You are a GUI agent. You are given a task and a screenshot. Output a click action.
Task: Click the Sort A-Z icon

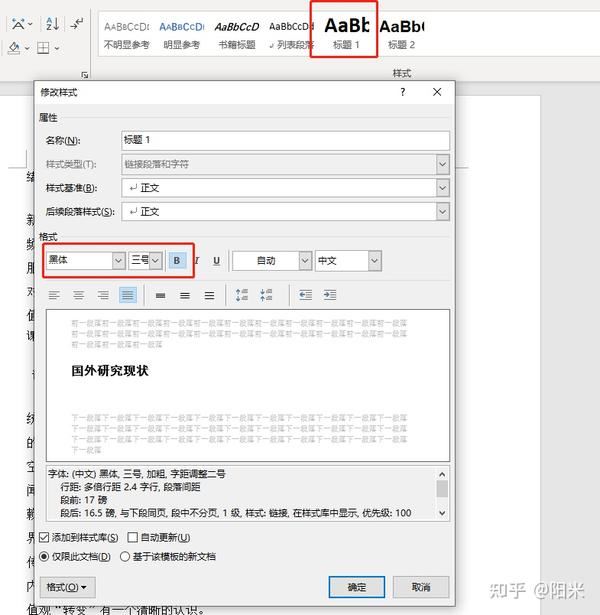tap(53, 24)
